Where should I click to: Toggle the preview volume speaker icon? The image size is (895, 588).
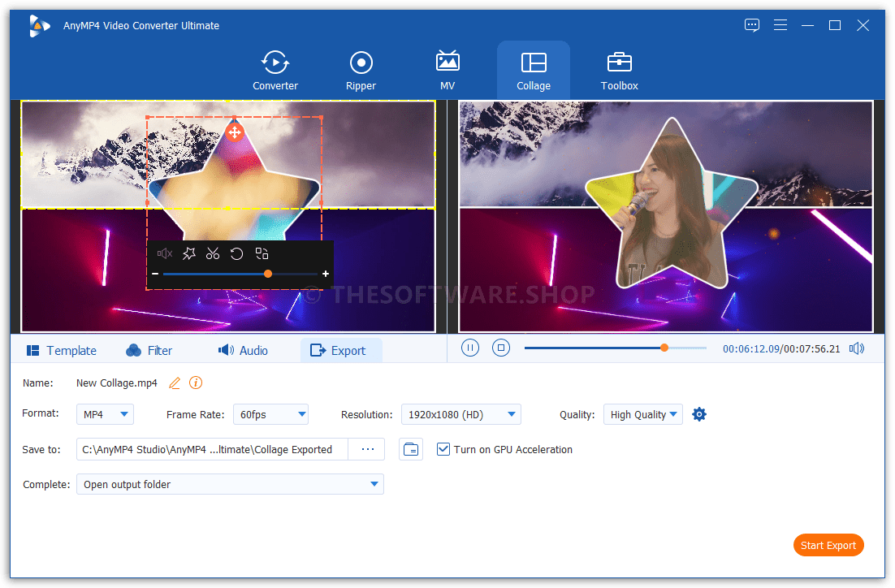coord(856,348)
